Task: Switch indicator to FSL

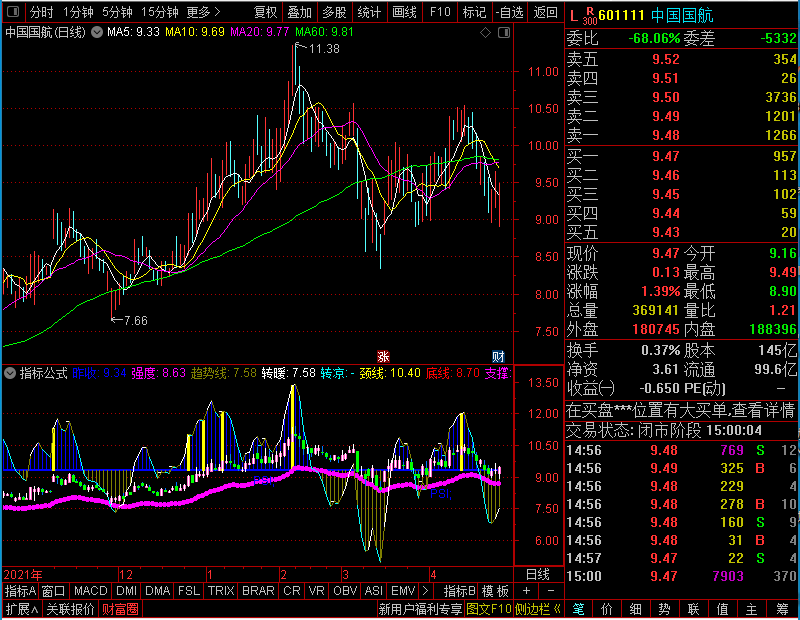Action: coord(189,590)
